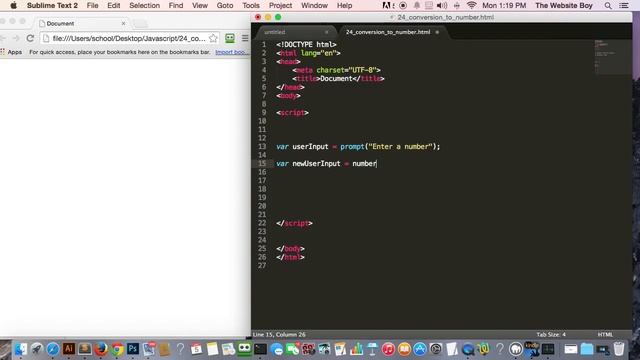Open the Wi-Fi menu
The width and height of the screenshot is (640, 360).
(x=471, y=5)
